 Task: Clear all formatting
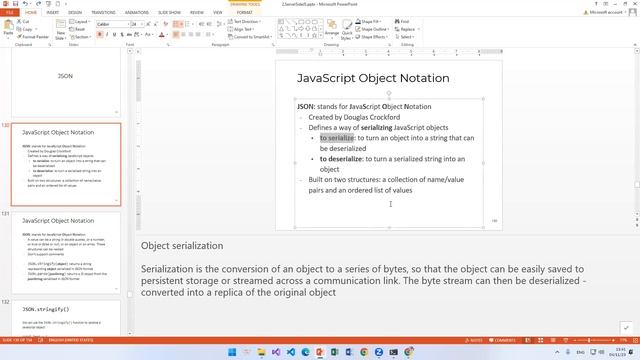click(166, 24)
